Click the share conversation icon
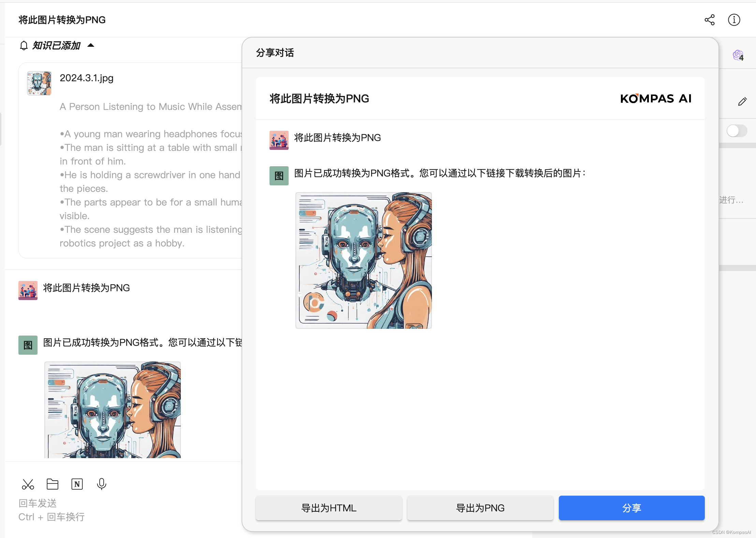Viewport: 756px width, 538px height. (709, 20)
